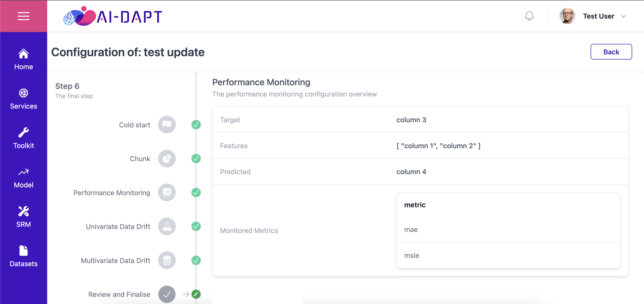The height and width of the screenshot is (304, 644).
Task: Click the Chunk pie chart icon
Action: click(167, 159)
